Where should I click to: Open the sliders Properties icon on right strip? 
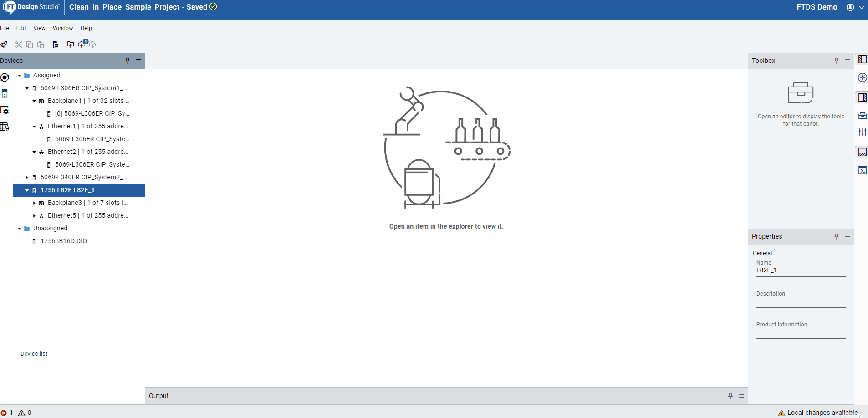[x=862, y=132]
